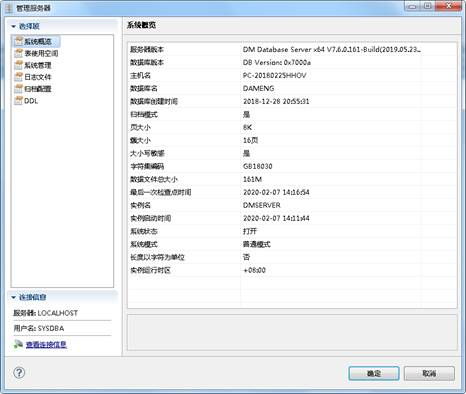Collapse the 连接信息 section
Screen dimensions: 466x394
pyautogui.click(x=13, y=297)
